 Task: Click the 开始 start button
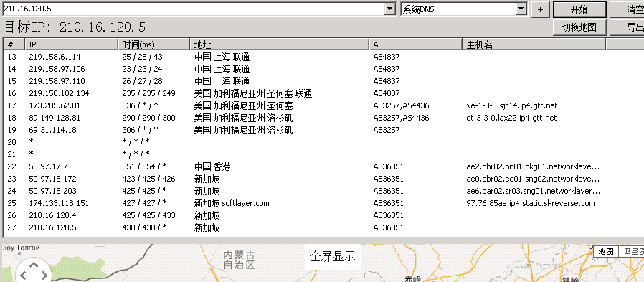(579, 9)
